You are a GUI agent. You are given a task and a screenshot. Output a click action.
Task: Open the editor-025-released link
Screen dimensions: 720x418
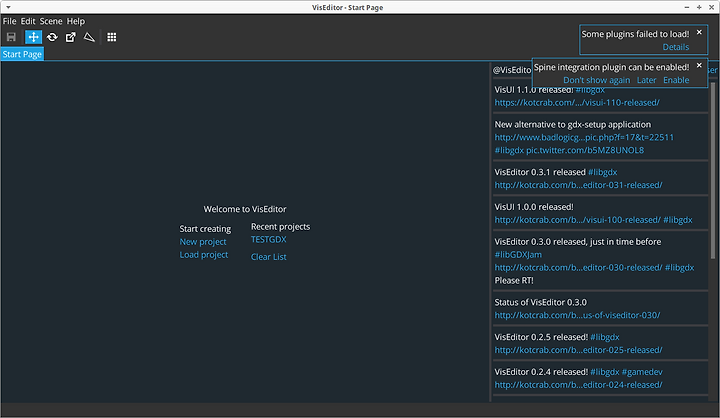[579, 350]
